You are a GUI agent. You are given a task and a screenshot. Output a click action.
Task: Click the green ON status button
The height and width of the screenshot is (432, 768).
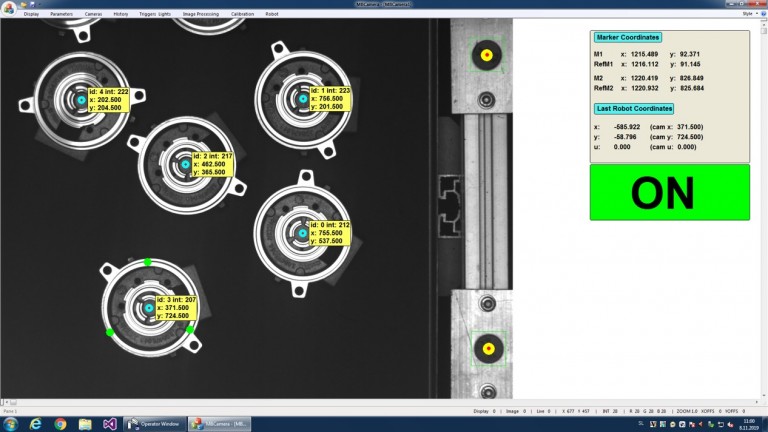pos(670,192)
